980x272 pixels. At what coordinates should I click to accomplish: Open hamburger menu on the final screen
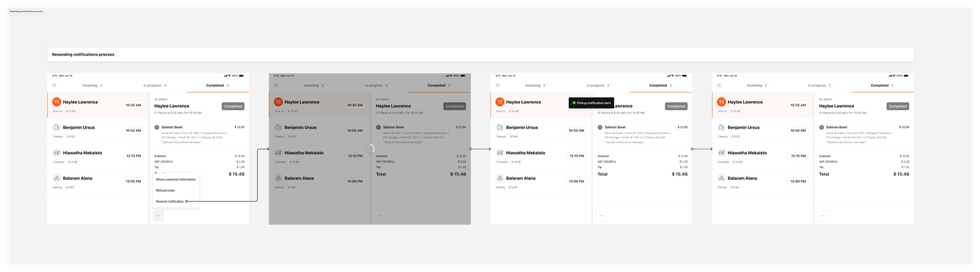click(x=719, y=86)
